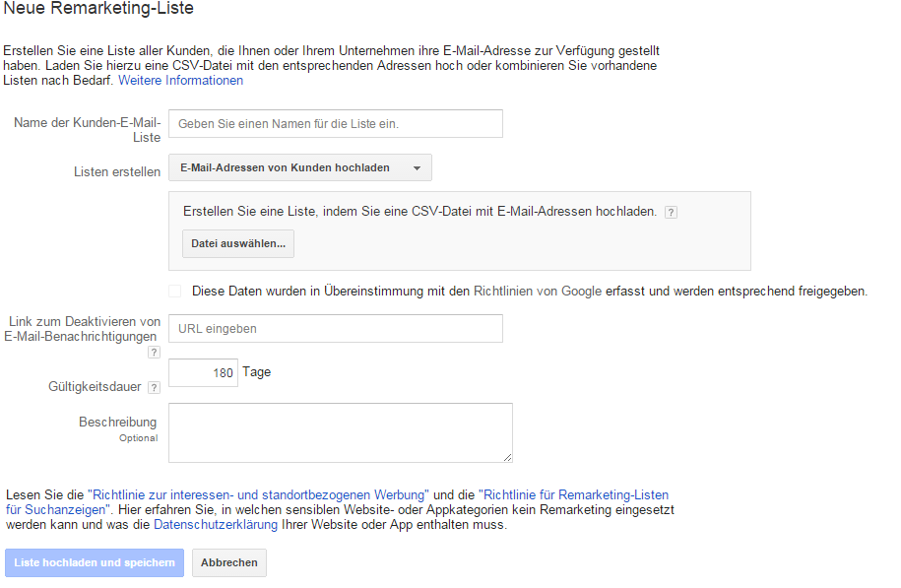Grab the description box resize handle
Screen dimensions: 901x588
507,458
